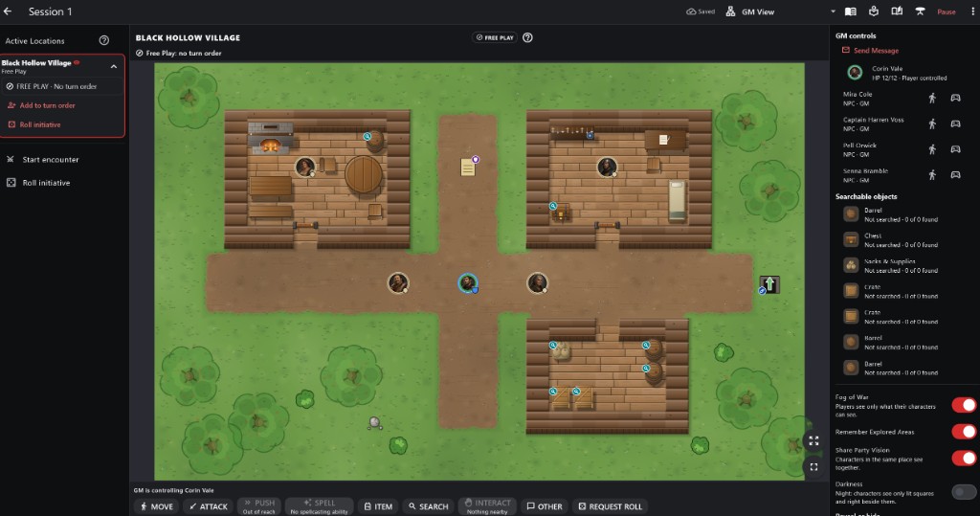Click Send Message in GM controls
Screen dimensions: 980x516
coord(870,51)
